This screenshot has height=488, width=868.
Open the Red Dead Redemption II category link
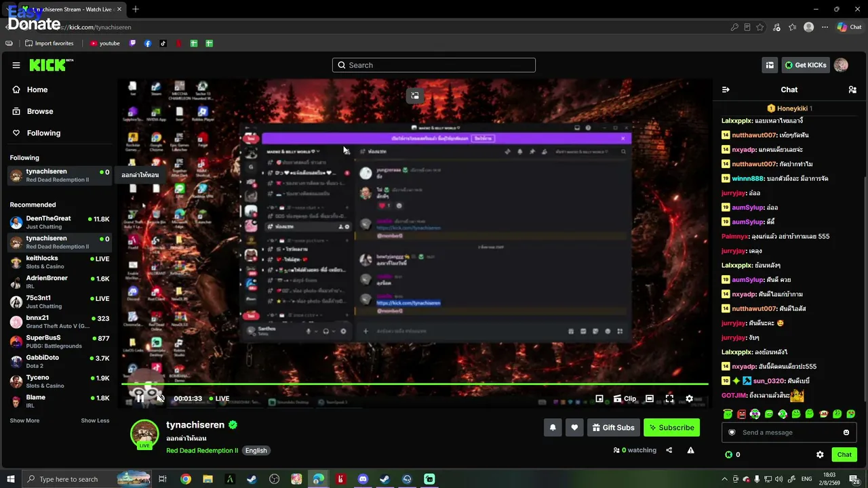coord(202,451)
